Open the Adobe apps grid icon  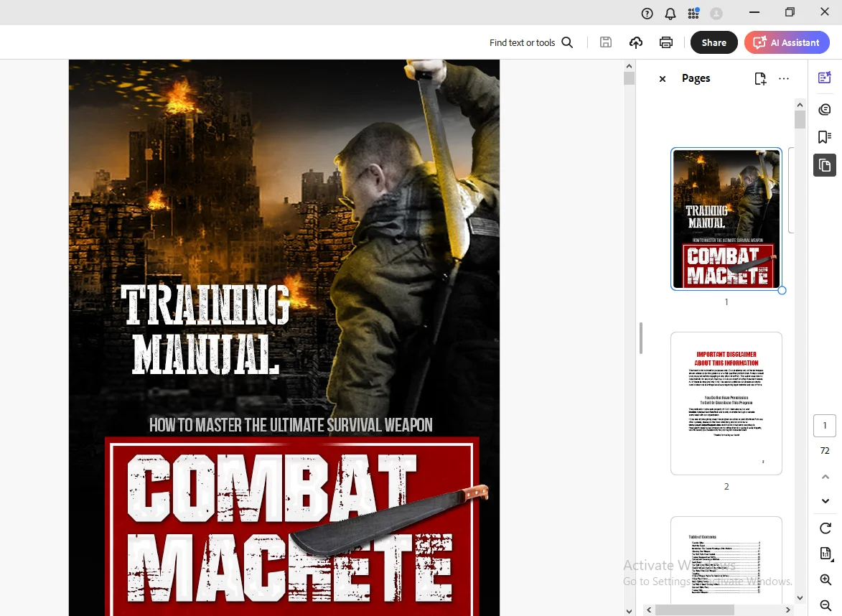693,14
